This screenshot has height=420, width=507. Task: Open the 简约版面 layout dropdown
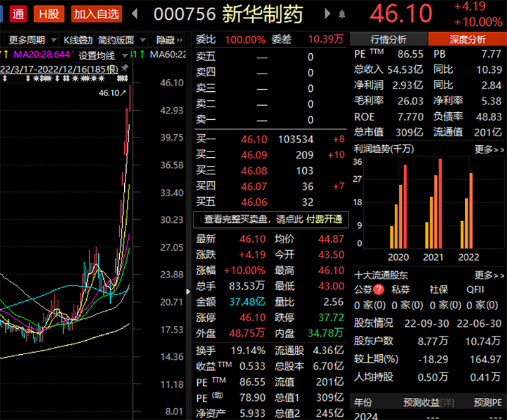tap(121, 40)
